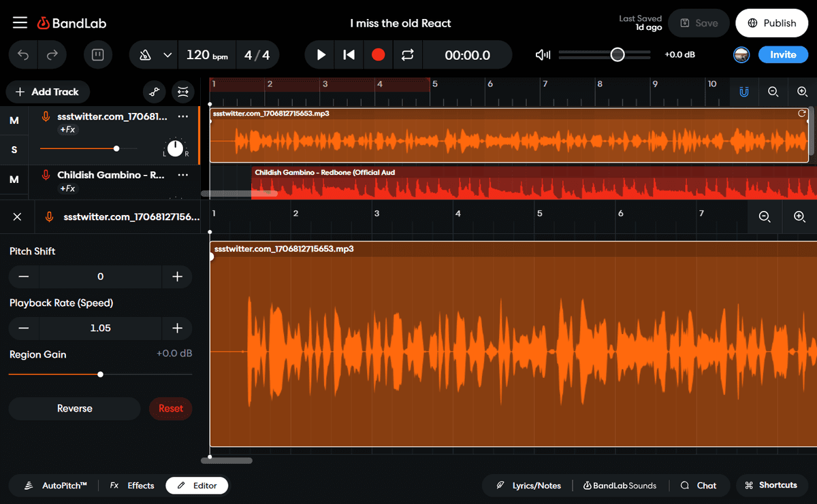Open the AutoPitch tab
The height and width of the screenshot is (504, 817).
point(57,486)
